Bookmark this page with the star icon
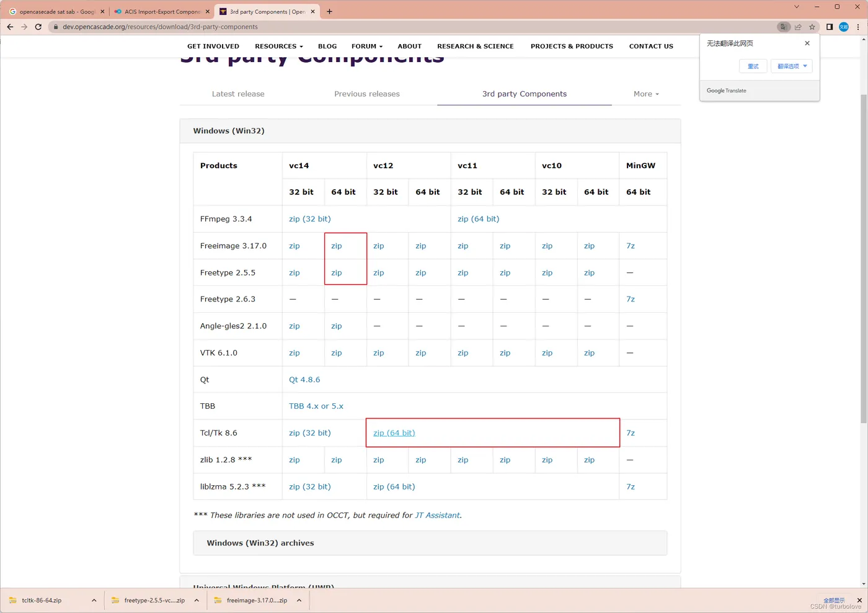 812,27
